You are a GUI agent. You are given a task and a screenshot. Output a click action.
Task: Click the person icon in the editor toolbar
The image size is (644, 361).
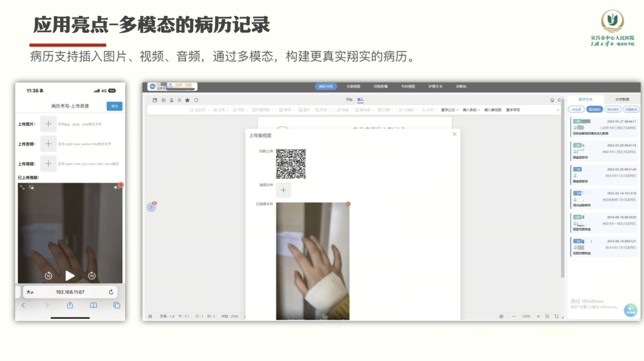click(x=179, y=100)
